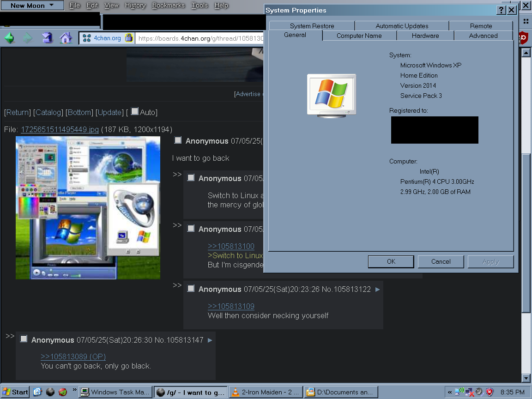Viewport: 532px width, 399px height.
Task: Open the Edit menu
Action: pos(92,6)
